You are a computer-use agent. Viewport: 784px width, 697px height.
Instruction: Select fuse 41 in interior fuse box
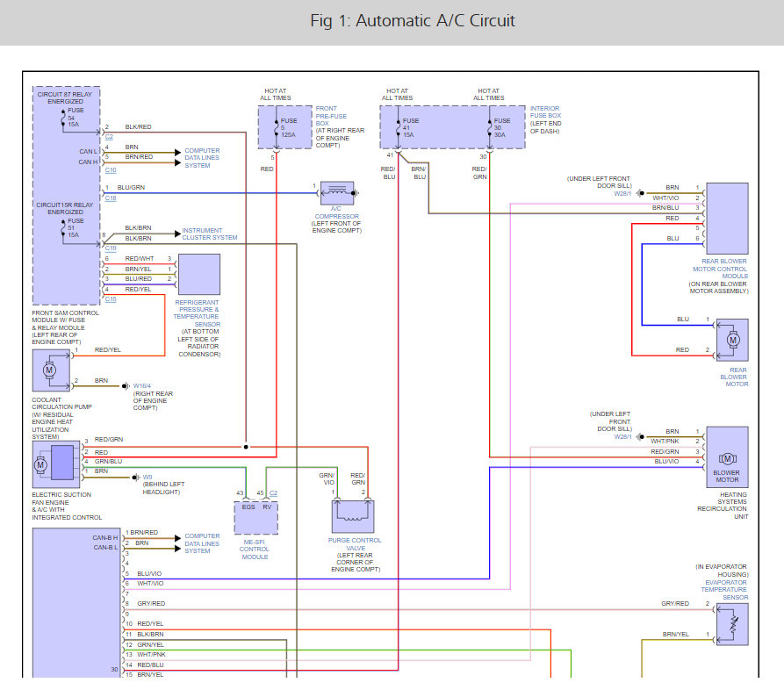[x=397, y=129]
